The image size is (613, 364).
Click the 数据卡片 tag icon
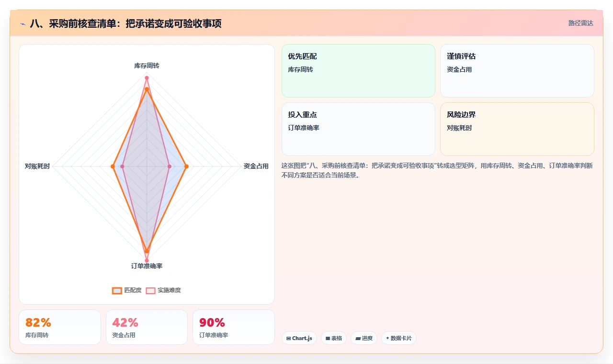(387, 338)
